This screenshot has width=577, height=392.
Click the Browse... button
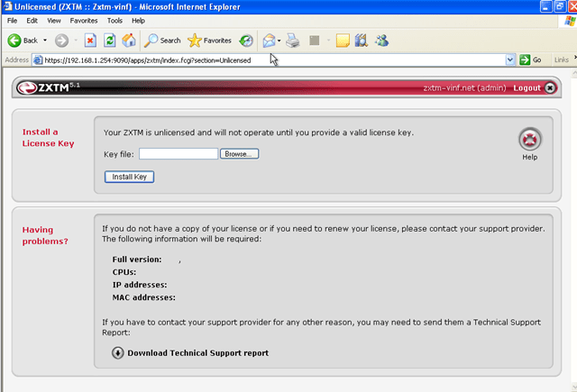(x=239, y=154)
